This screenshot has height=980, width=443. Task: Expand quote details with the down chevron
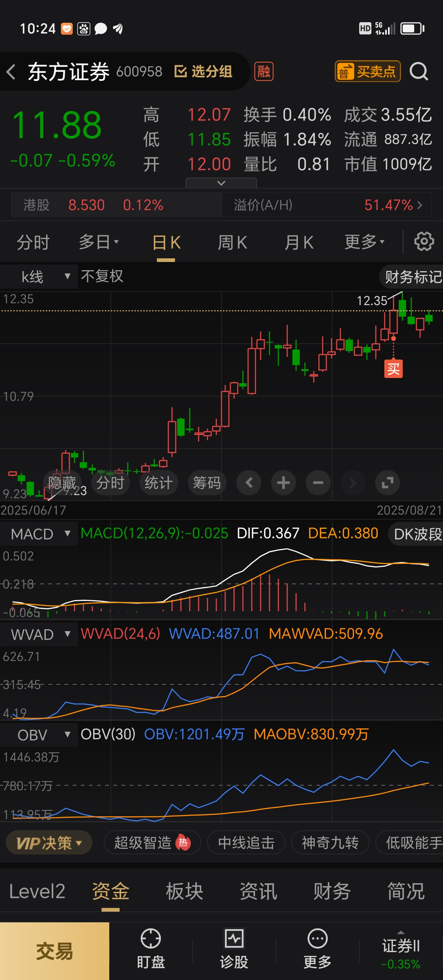pyautogui.click(x=221, y=183)
